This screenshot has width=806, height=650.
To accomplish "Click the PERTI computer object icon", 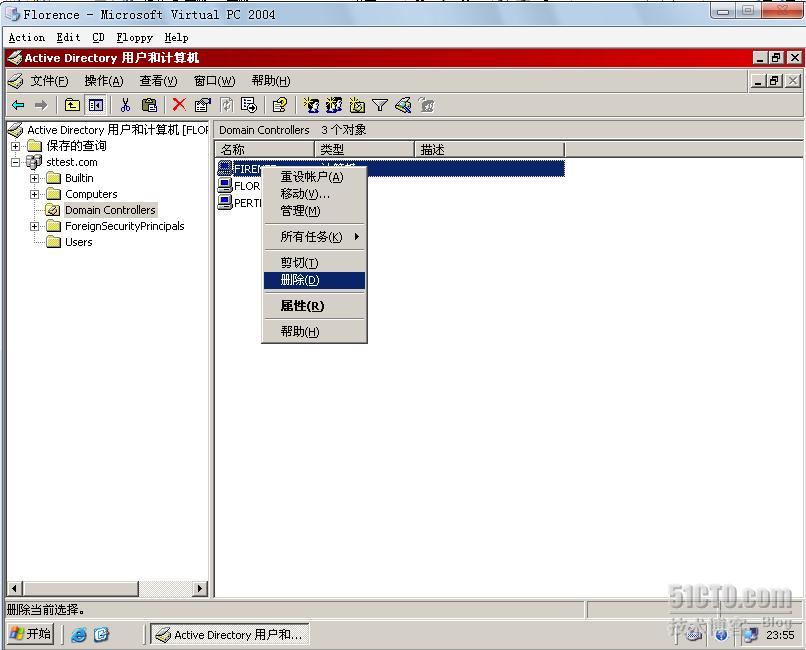I will [225, 202].
